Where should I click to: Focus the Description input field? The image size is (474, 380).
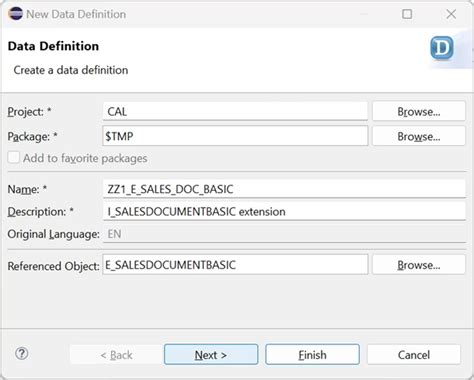pyautogui.click(x=284, y=211)
